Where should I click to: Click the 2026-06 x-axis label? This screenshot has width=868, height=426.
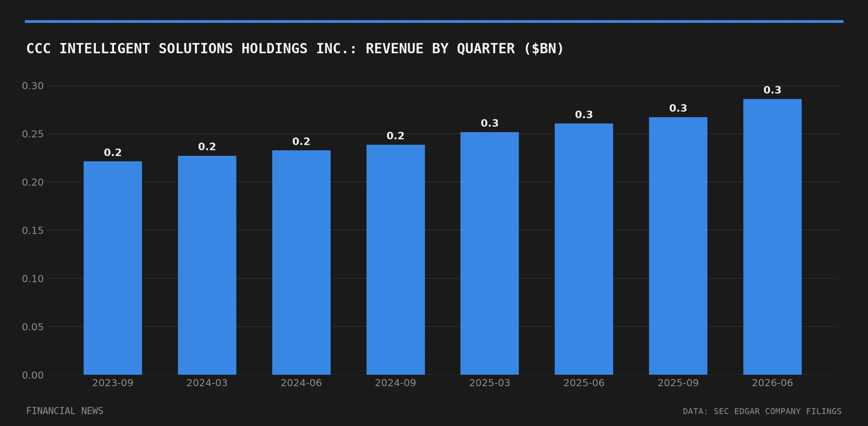click(x=773, y=383)
